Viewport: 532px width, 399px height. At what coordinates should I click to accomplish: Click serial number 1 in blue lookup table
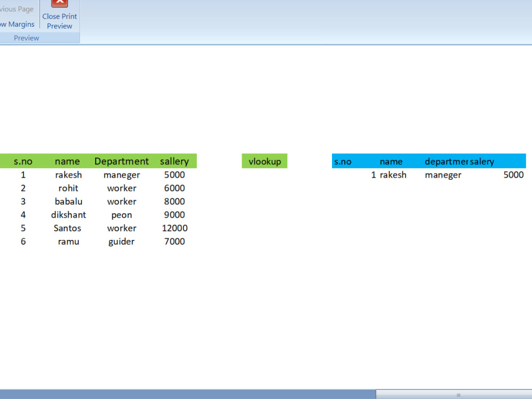click(x=373, y=174)
